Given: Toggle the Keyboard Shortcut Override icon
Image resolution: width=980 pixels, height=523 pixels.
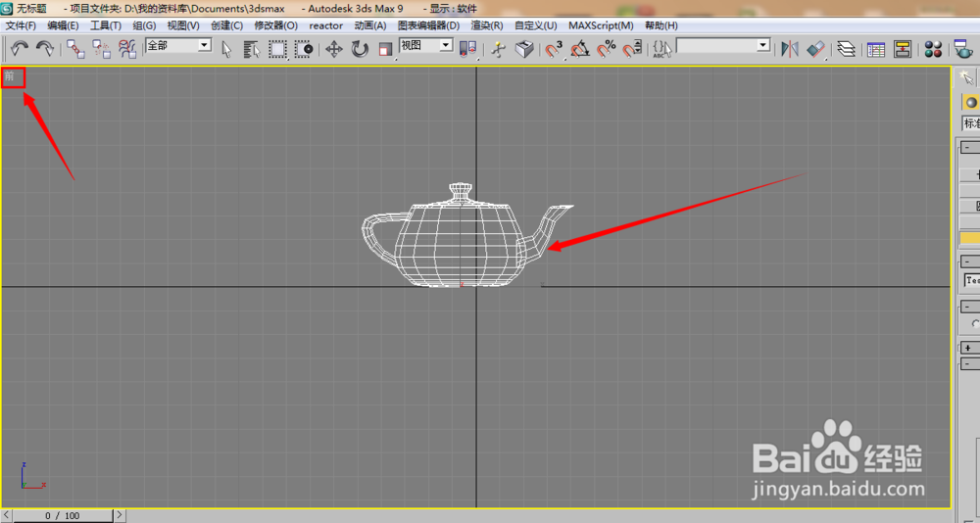Looking at the screenshot, I should [x=524, y=49].
